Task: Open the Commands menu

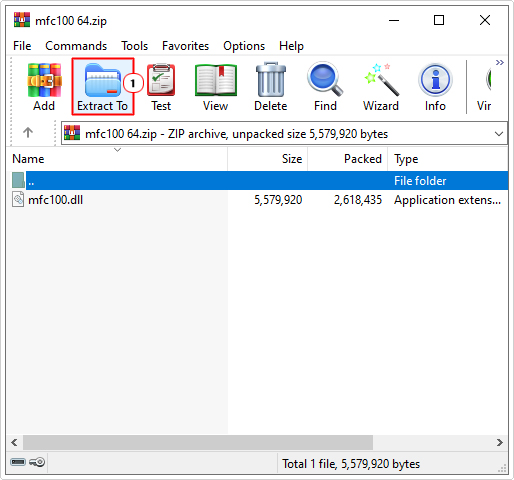Action: [76, 46]
